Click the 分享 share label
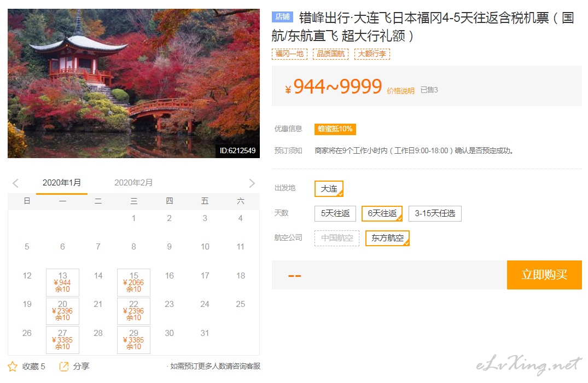This screenshot has height=383, width=588. click(x=81, y=367)
